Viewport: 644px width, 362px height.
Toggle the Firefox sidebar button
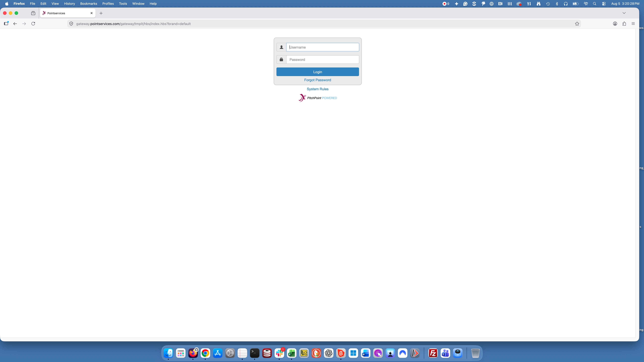coord(6,24)
